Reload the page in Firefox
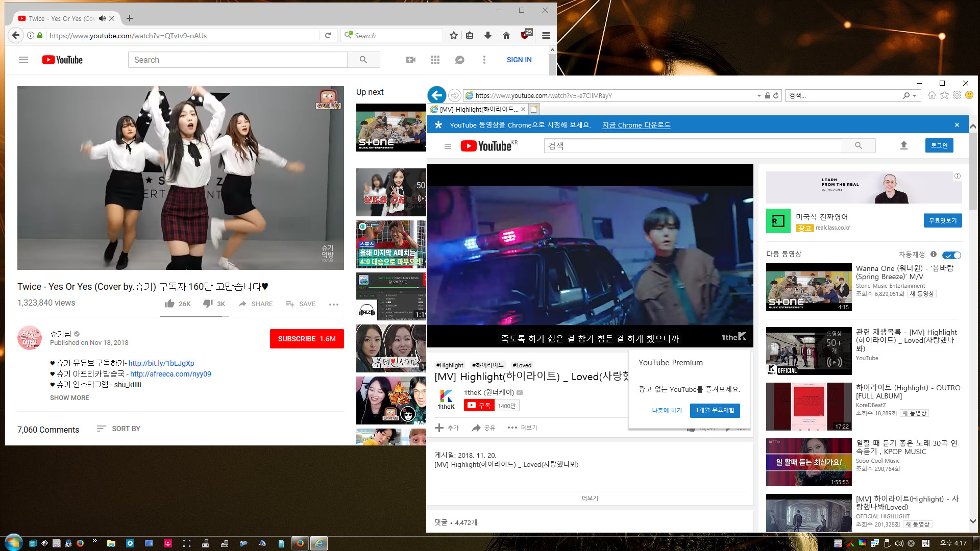Screen dimensions: 980x551 [x=328, y=35]
